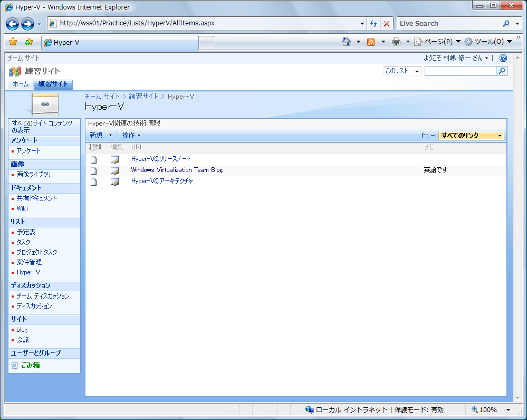
Task: Edit the Windows Virtualization Team Blog item
Action: (x=115, y=170)
